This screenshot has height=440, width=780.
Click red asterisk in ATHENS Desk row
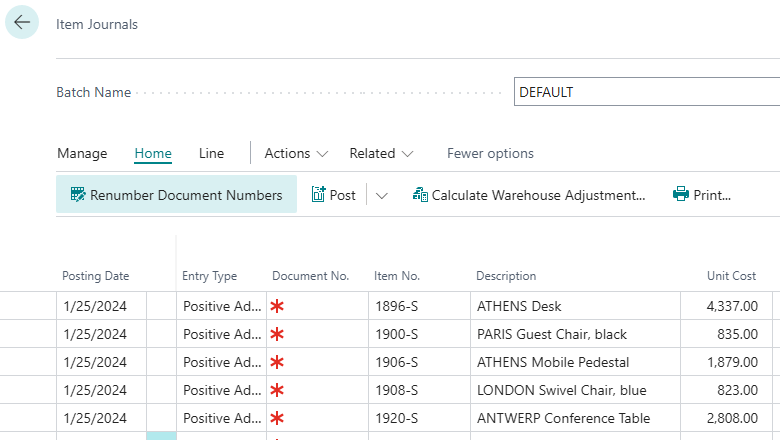[277, 306]
